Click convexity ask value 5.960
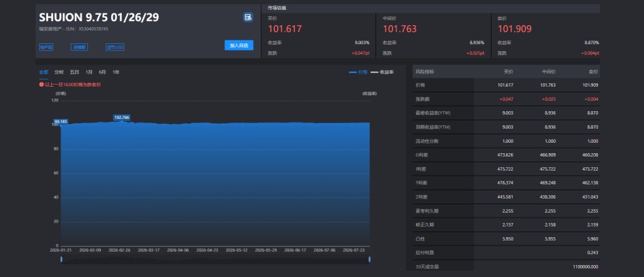The image size is (644, 277). point(593,239)
